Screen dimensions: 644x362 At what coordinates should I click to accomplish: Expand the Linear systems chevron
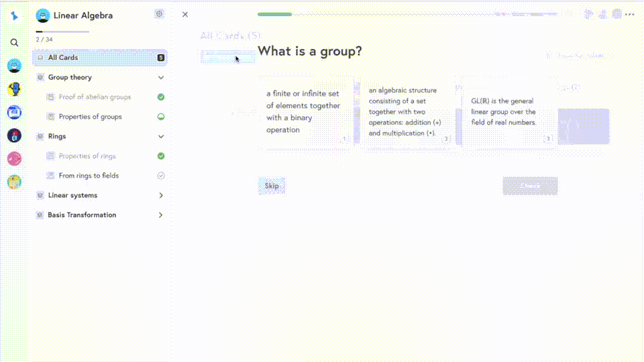(x=161, y=195)
